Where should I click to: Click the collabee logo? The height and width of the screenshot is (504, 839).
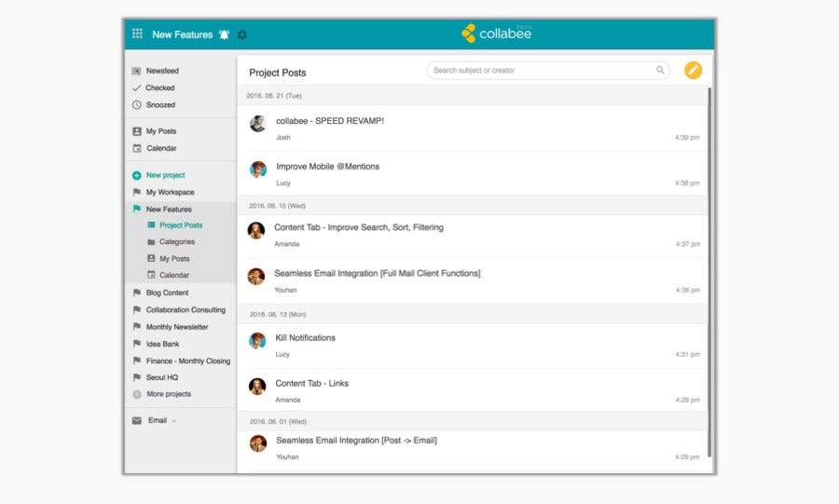point(496,34)
